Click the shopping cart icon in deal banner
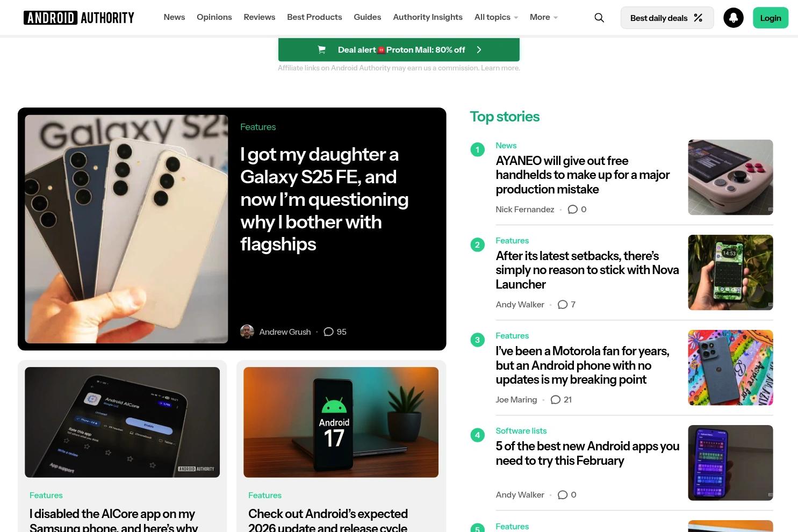Screen dimensions: 798x532 (322, 50)
